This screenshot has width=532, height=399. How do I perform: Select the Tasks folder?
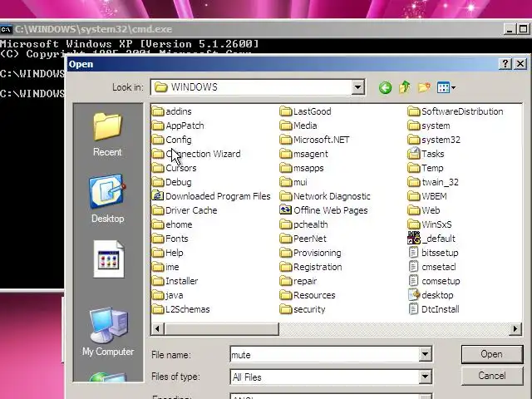pos(426,154)
